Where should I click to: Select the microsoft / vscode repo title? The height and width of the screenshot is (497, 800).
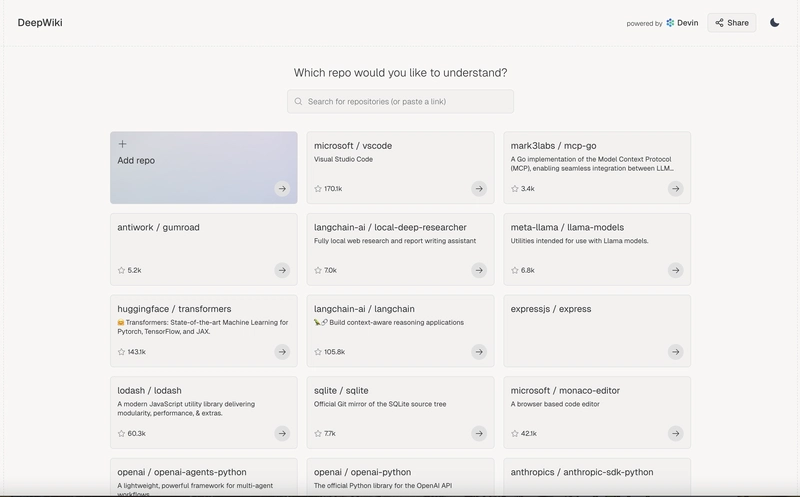point(353,145)
